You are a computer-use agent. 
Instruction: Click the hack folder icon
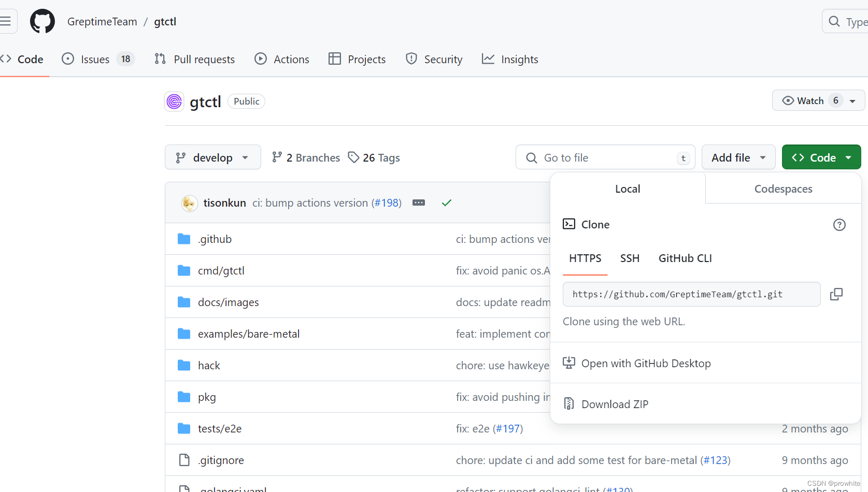click(184, 365)
